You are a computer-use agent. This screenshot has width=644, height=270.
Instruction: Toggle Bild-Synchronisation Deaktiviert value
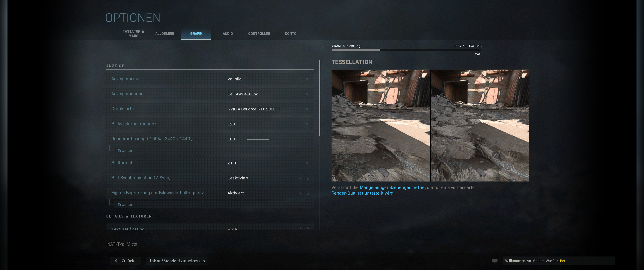pos(238,178)
